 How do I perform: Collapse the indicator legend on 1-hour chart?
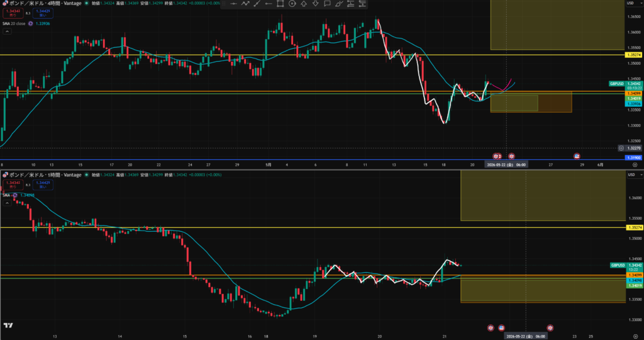point(7,203)
